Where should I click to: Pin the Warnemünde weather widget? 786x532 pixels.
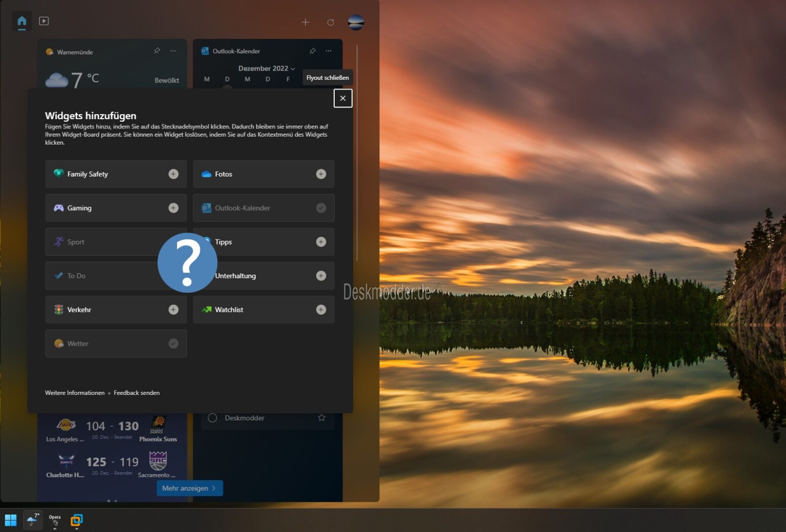click(157, 51)
